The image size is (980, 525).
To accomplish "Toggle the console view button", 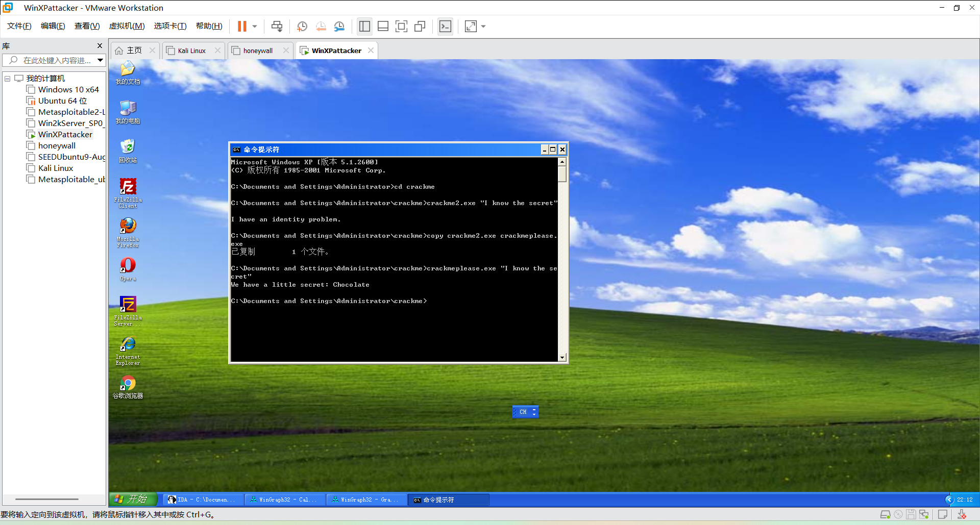I will tap(446, 26).
